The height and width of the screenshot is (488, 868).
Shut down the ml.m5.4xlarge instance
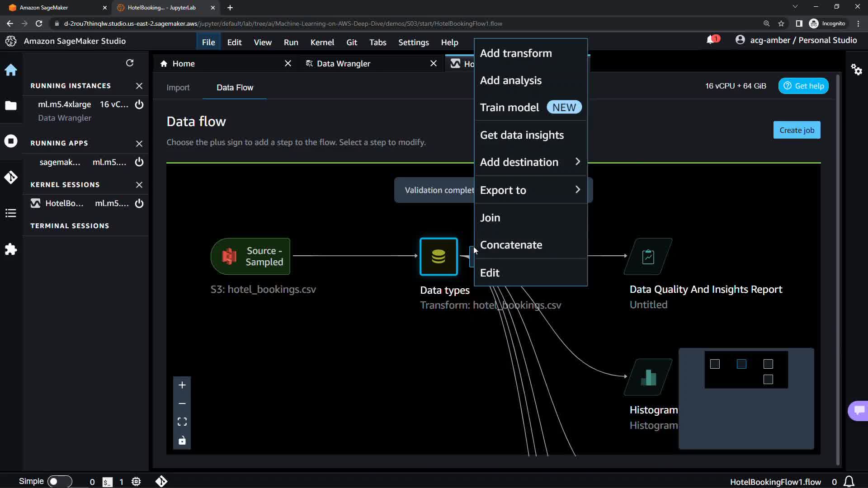(139, 104)
